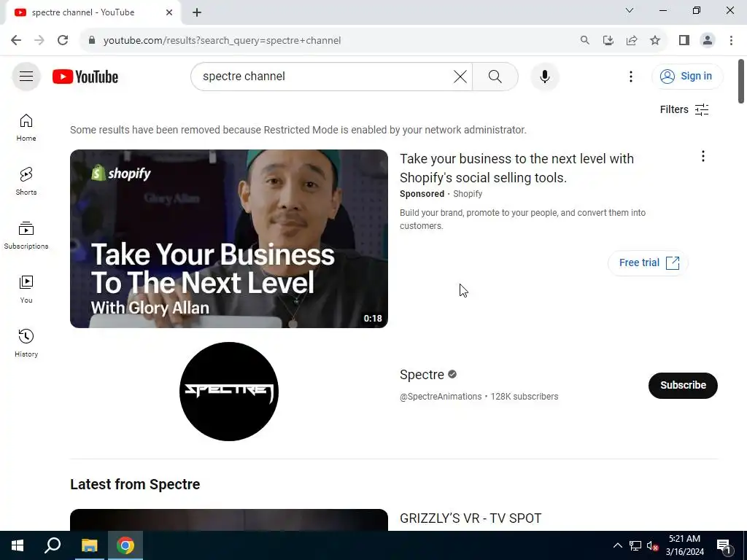747x560 pixels.
Task: Close the spectre channel tab
Action: [169, 12]
